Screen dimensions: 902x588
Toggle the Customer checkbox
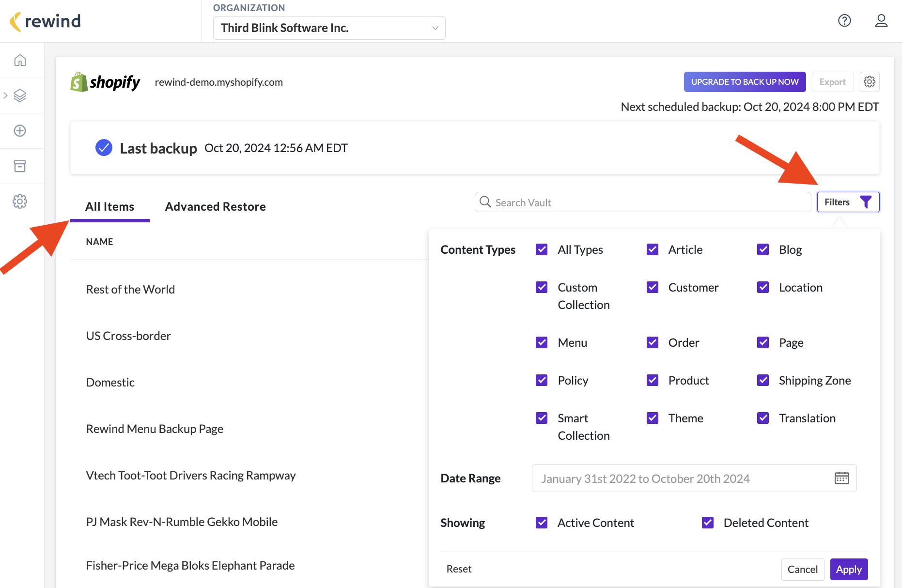[x=653, y=287]
